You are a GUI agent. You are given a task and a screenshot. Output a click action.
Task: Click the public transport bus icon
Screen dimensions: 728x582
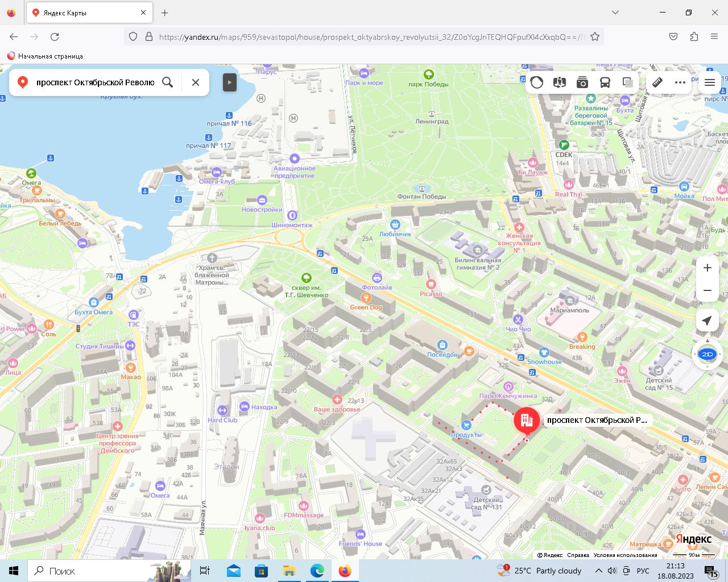pos(605,82)
